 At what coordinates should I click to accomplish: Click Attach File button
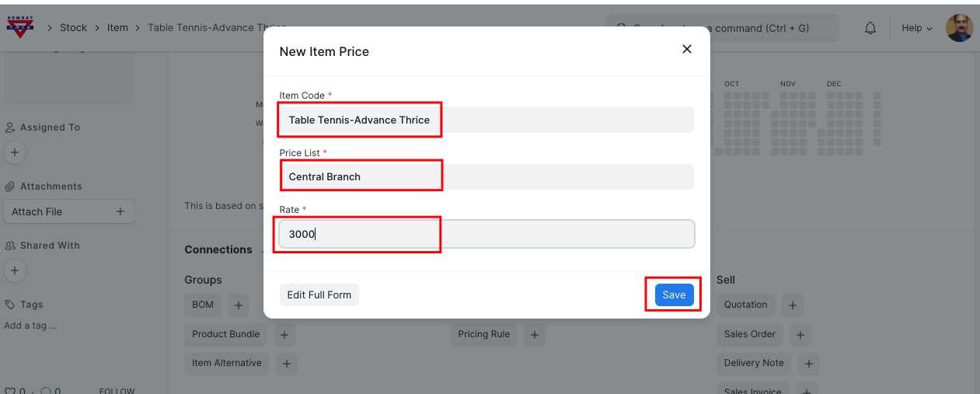coord(68,211)
